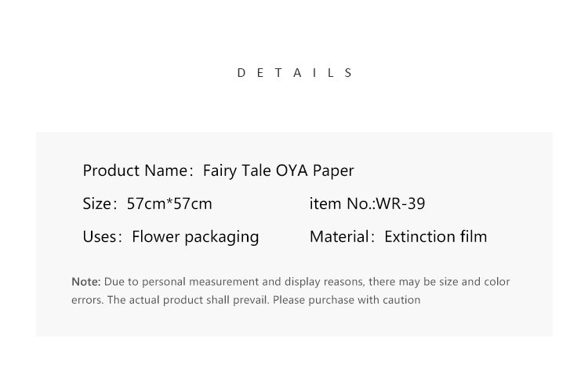
Task: Click the Size label
Action: coord(97,204)
